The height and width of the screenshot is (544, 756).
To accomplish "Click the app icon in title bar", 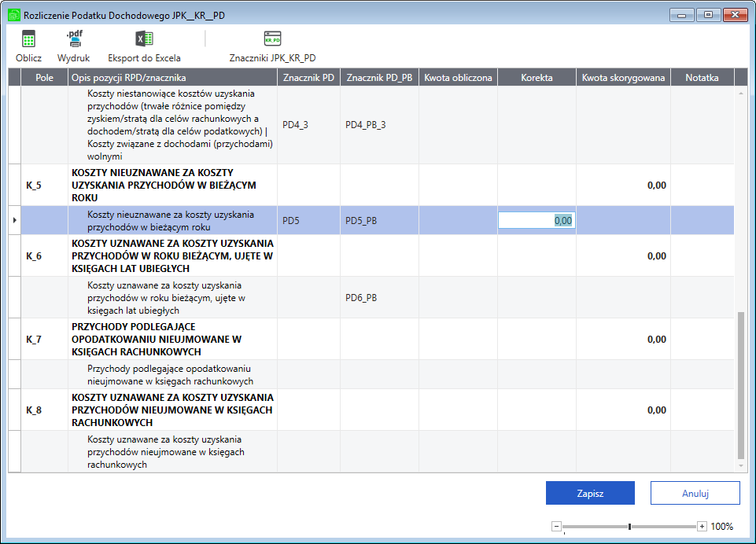I will [13, 14].
